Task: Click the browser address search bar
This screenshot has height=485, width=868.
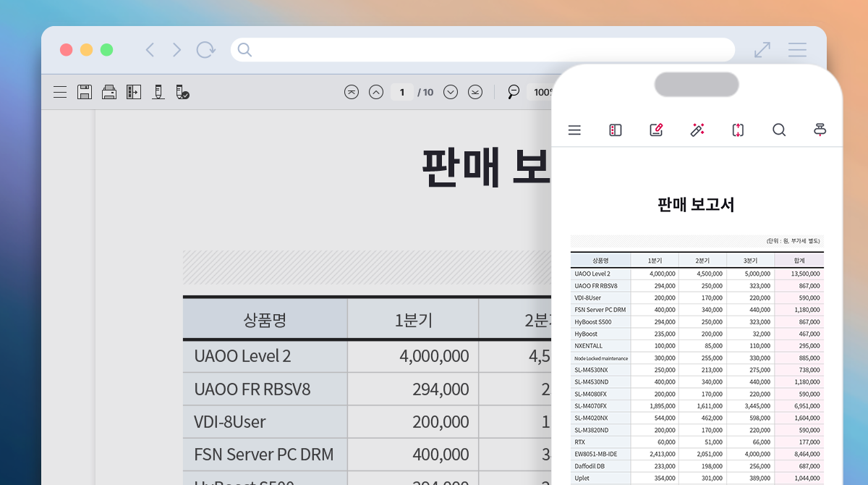Action: (x=482, y=50)
